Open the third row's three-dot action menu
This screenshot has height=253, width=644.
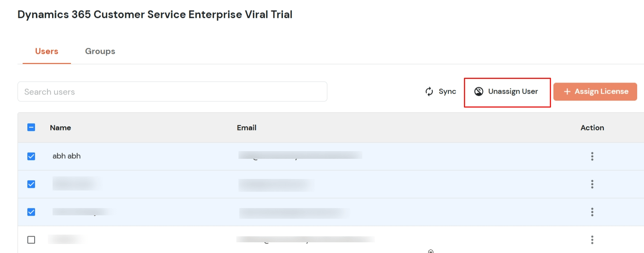(592, 212)
